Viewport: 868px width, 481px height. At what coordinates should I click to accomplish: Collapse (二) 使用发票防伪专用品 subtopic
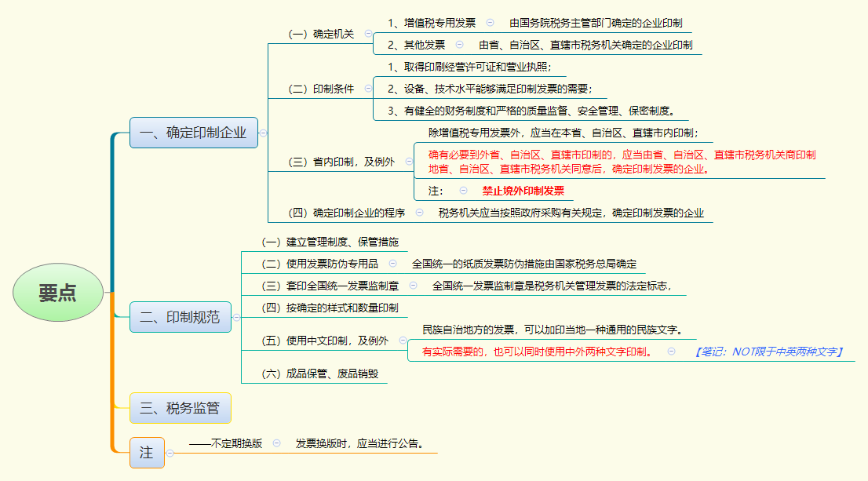392,264
